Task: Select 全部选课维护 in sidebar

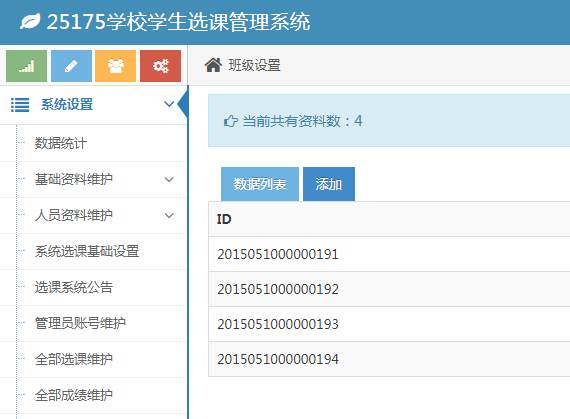Action: tap(74, 359)
